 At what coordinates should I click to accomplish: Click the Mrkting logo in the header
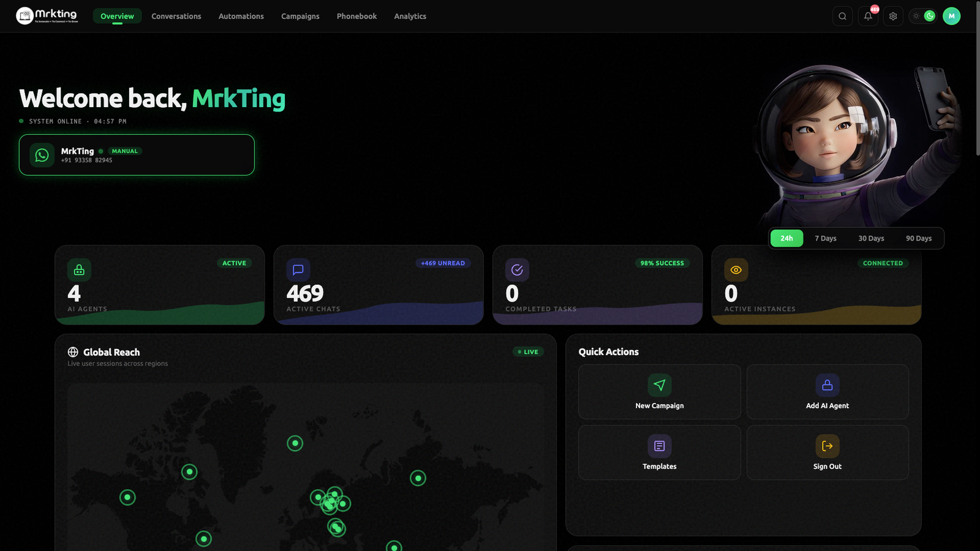(47, 15)
